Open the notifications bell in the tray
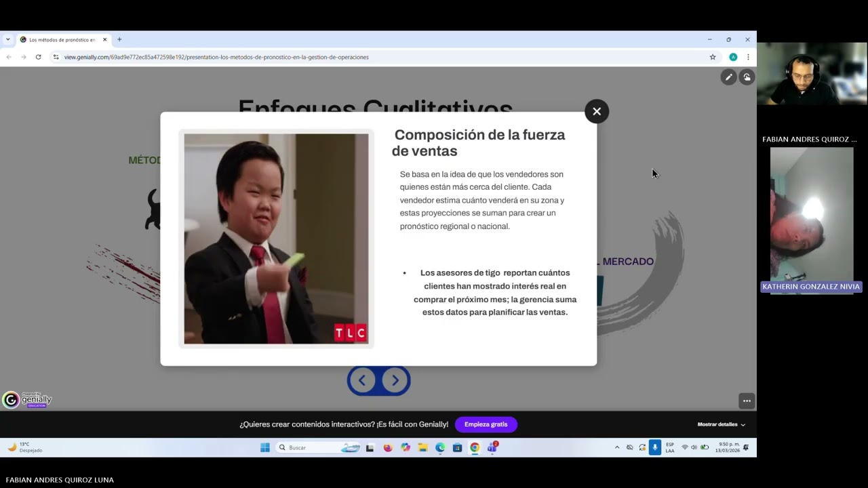868x488 pixels. tap(746, 447)
